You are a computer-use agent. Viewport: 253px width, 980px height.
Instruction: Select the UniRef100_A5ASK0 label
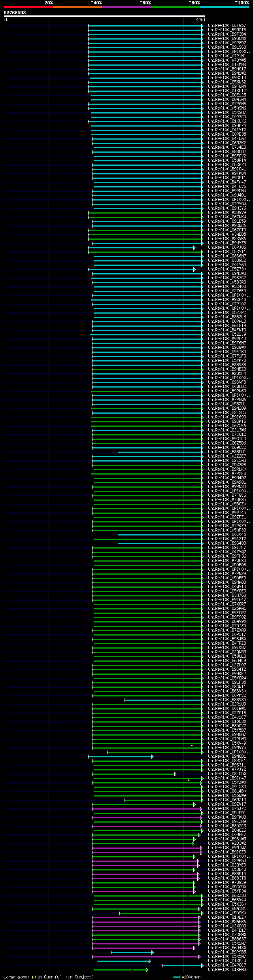[x=227, y=913]
